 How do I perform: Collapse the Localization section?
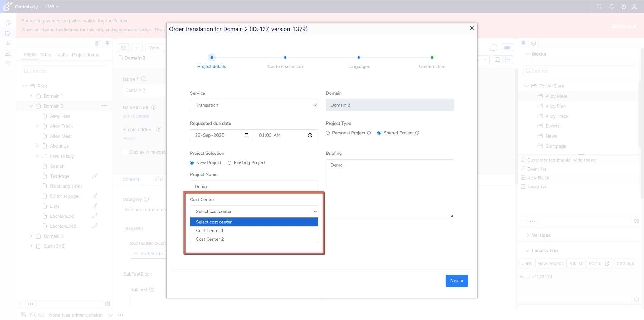point(528,250)
